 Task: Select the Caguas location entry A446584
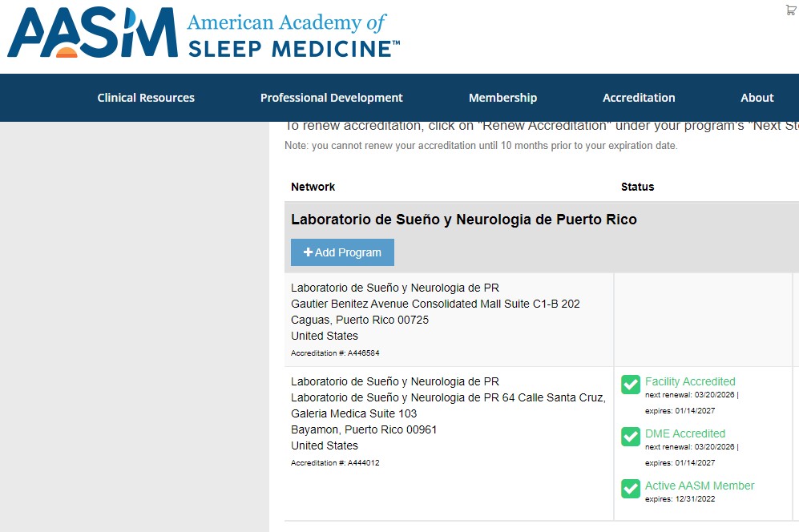coord(449,320)
